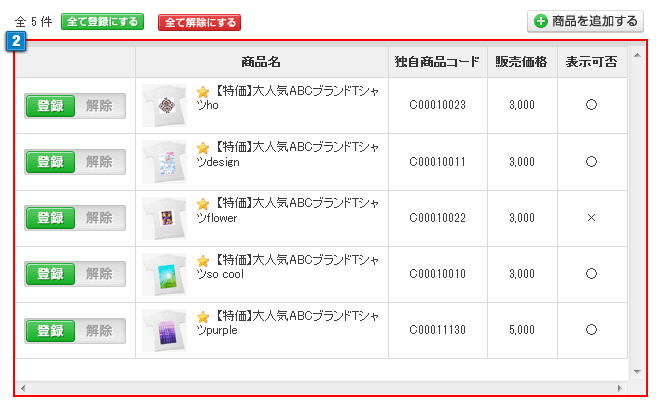
Task: Click the horizontal scrollbar right arrow
Action: [622, 387]
